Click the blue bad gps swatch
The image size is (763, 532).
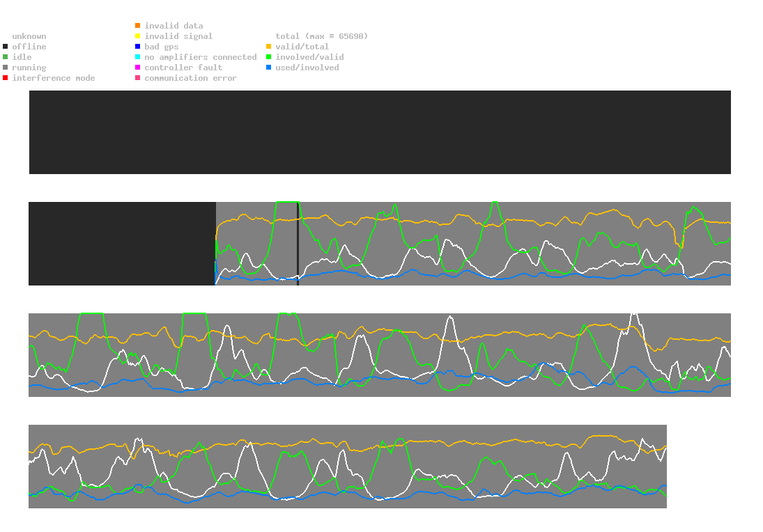pyautogui.click(x=138, y=47)
